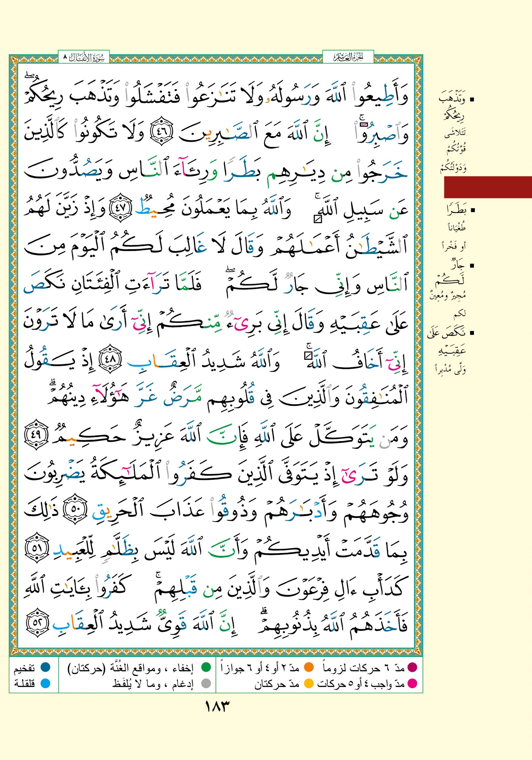Click the yellow مدّ حركتان legend dot

308,683
